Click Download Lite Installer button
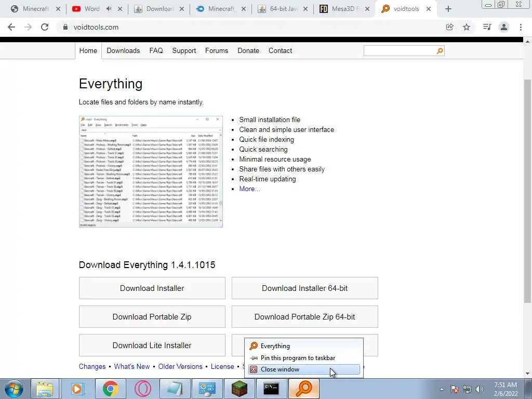 click(x=152, y=345)
